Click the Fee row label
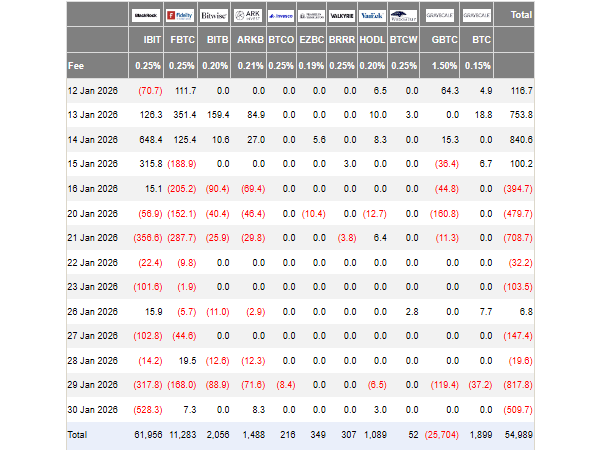 pos(79,65)
